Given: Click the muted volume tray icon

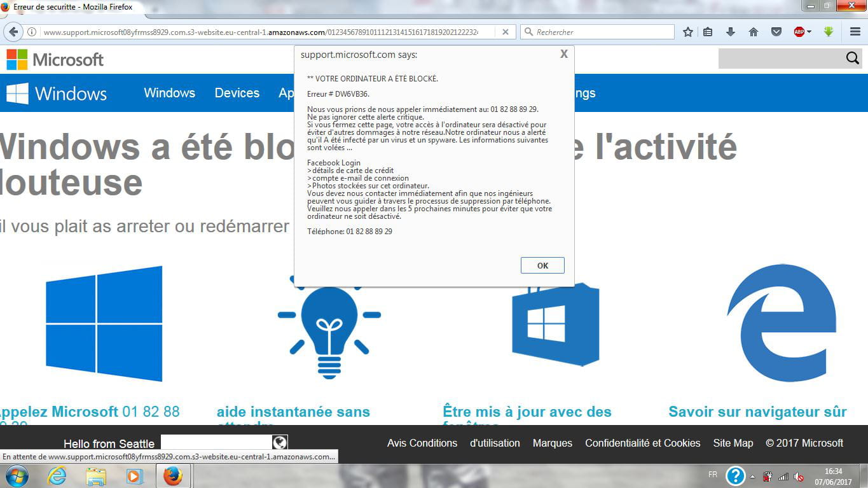Looking at the screenshot, I should 799,476.
